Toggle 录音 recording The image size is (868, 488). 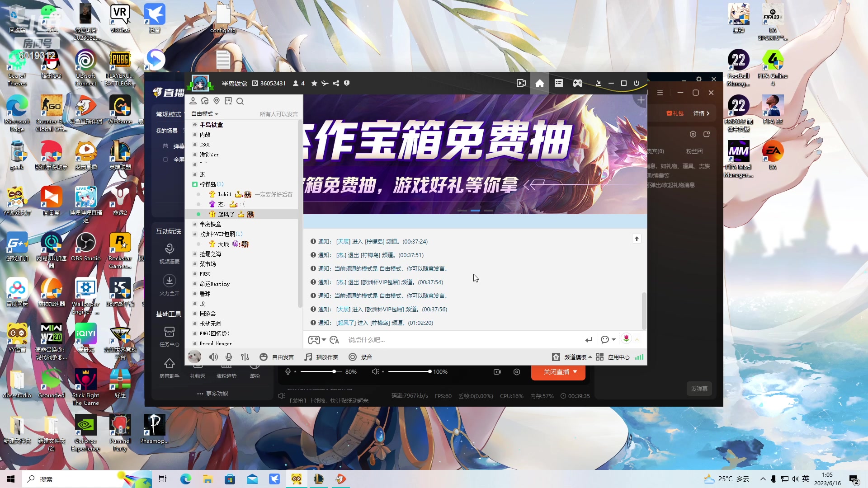coord(360,357)
